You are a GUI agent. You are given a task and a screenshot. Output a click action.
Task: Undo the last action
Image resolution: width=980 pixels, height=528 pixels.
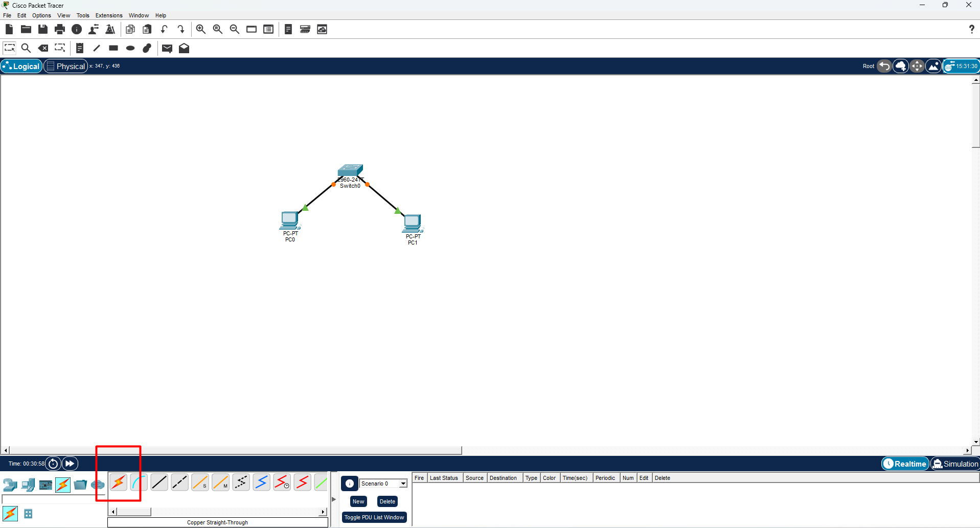click(x=164, y=29)
